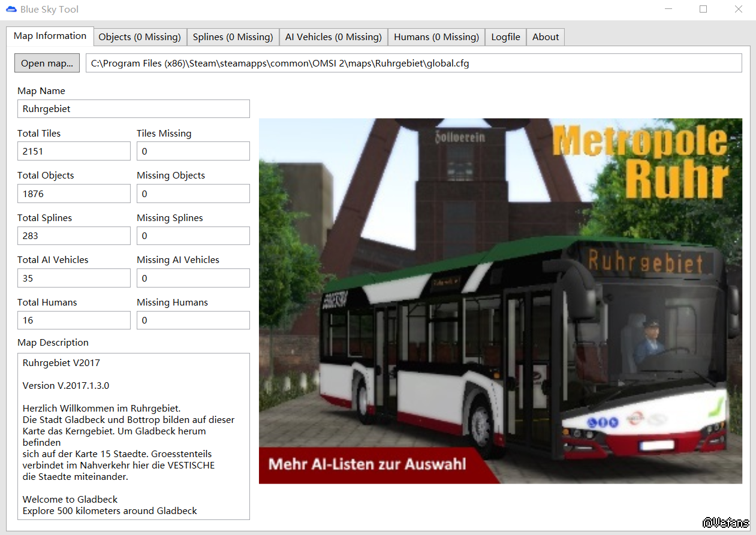The width and height of the screenshot is (756, 535).
Task: Open the Splines (0 Missing) tab
Action: (233, 37)
